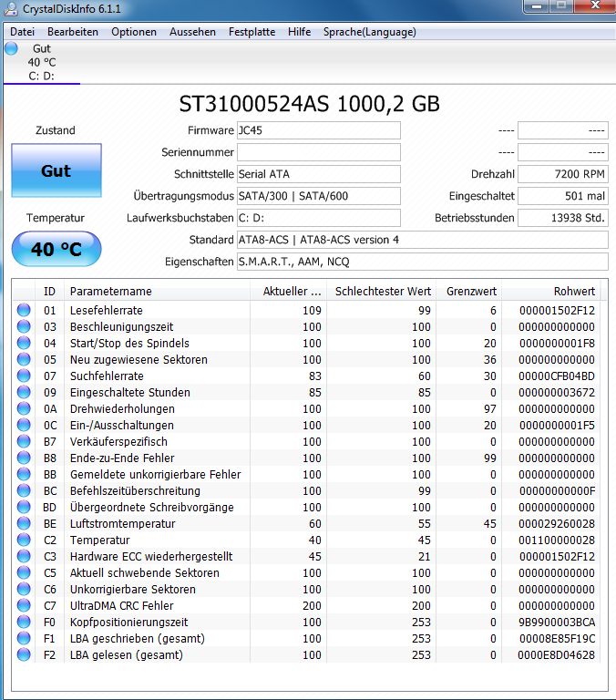Click the Betriebsstunden field 13938 Std.
The width and height of the screenshot is (616, 700).
click(563, 218)
